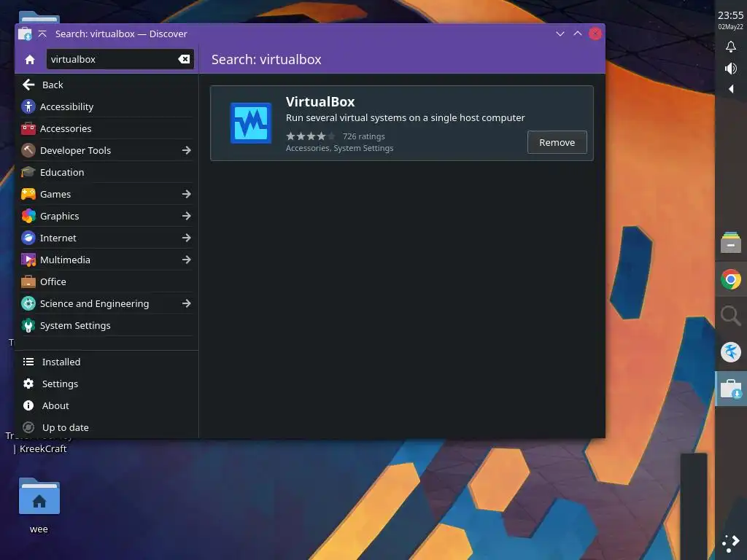
Task: Open notifications bell in side panel
Action: (x=731, y=47)
